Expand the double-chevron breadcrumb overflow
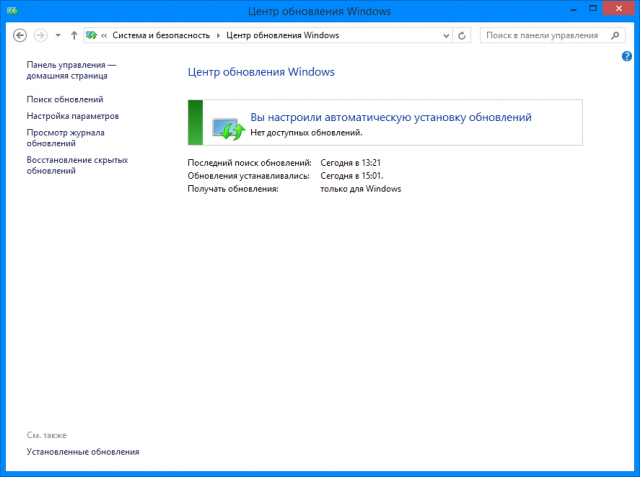Image resolution: width=640 pixels, height=477 pixels. (104, 35)
